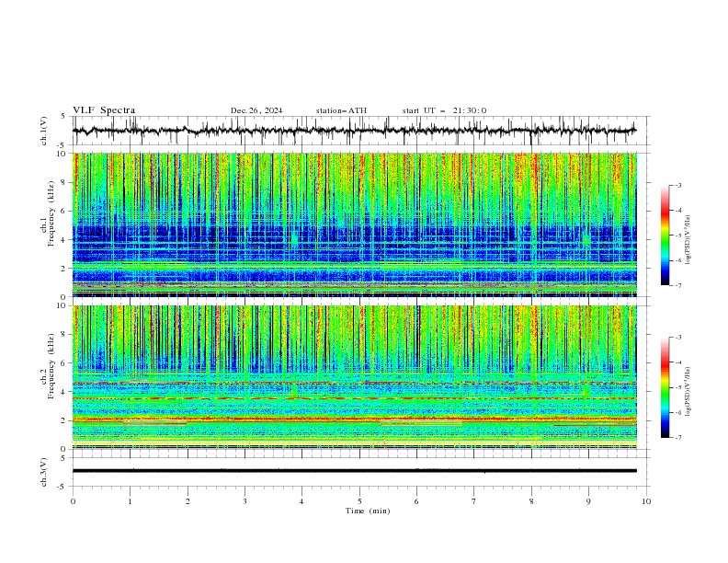Click the red 2 kHz band in ch.2 spectrogram
This screenshot has height=563, width=728.
point(354,419)
